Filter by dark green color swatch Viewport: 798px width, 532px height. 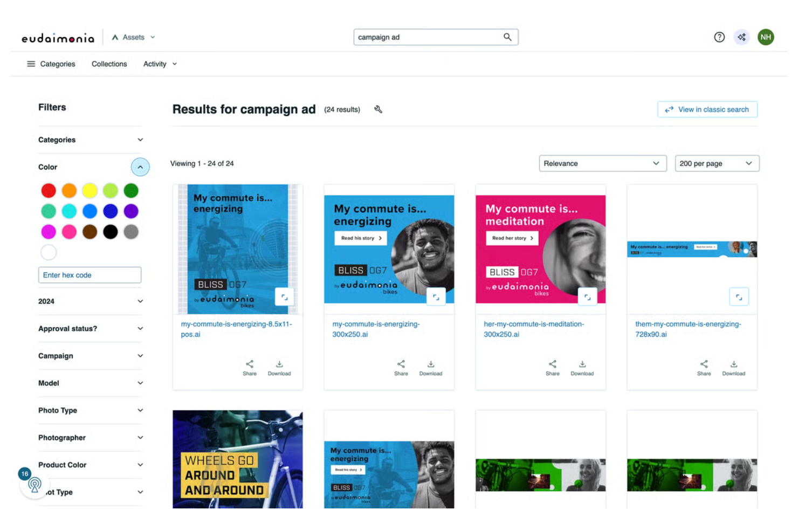pos(131,191)
